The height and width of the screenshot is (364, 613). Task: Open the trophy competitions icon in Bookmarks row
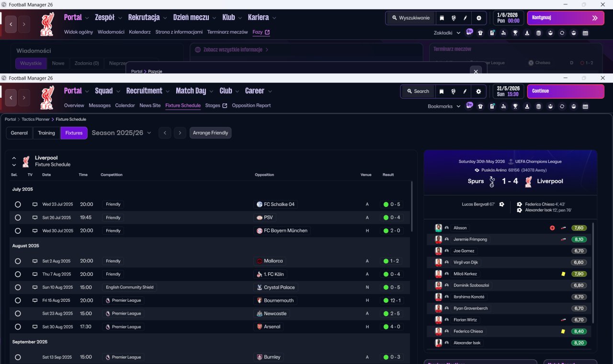(x=515, y=106)
